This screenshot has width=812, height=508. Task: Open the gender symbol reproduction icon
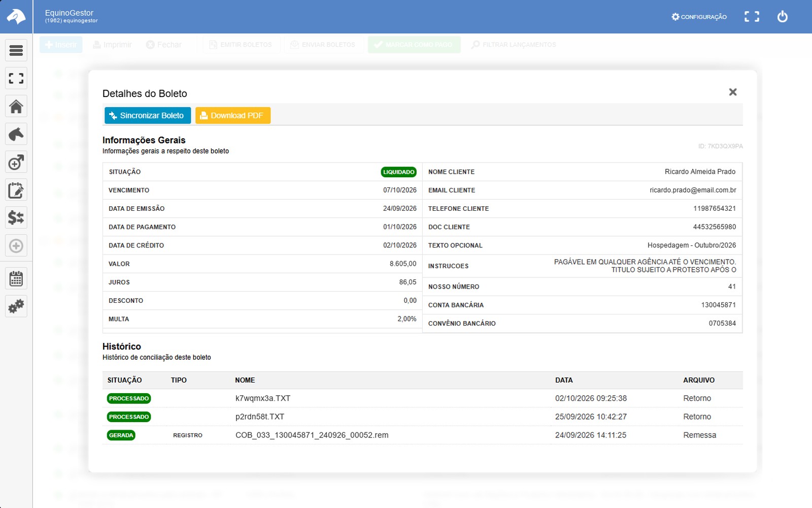16,162
